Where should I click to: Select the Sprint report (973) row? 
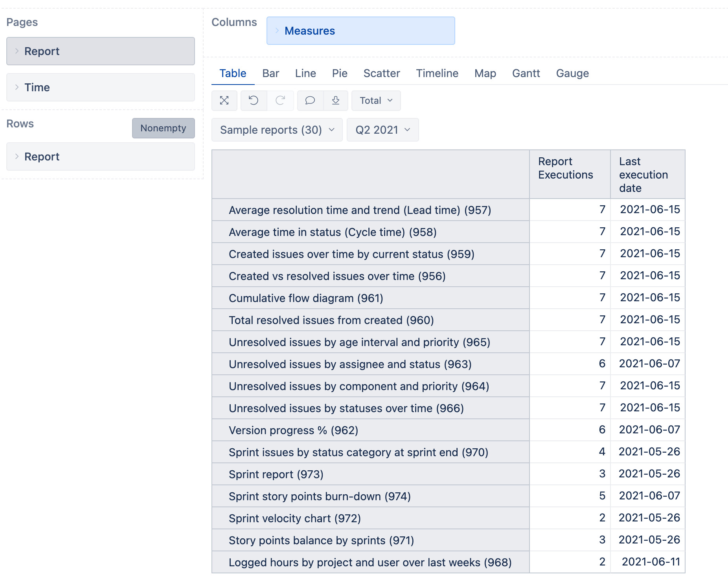click(x=276, y=474)
